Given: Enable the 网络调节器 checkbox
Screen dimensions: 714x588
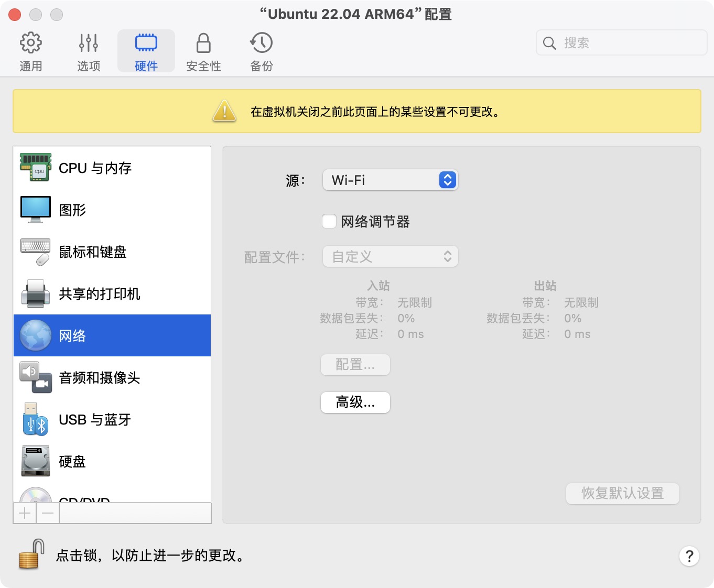Looking at the screenshot, I should point(329,221).
